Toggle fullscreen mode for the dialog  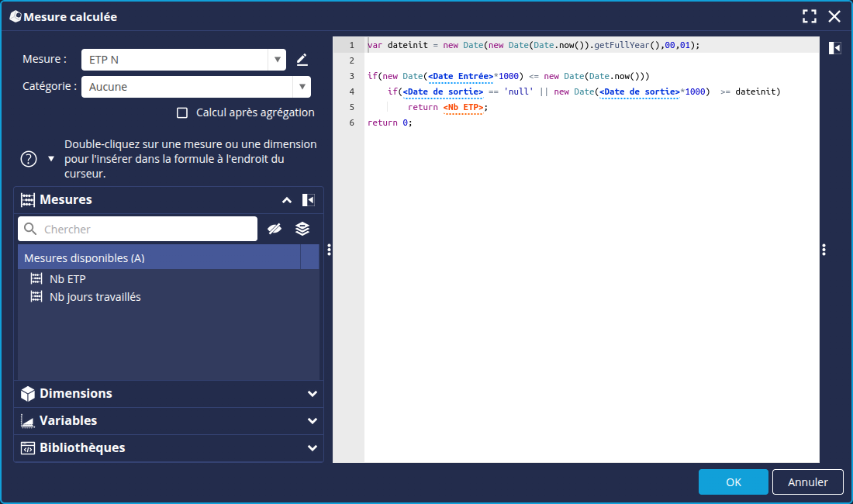(810, 16)
